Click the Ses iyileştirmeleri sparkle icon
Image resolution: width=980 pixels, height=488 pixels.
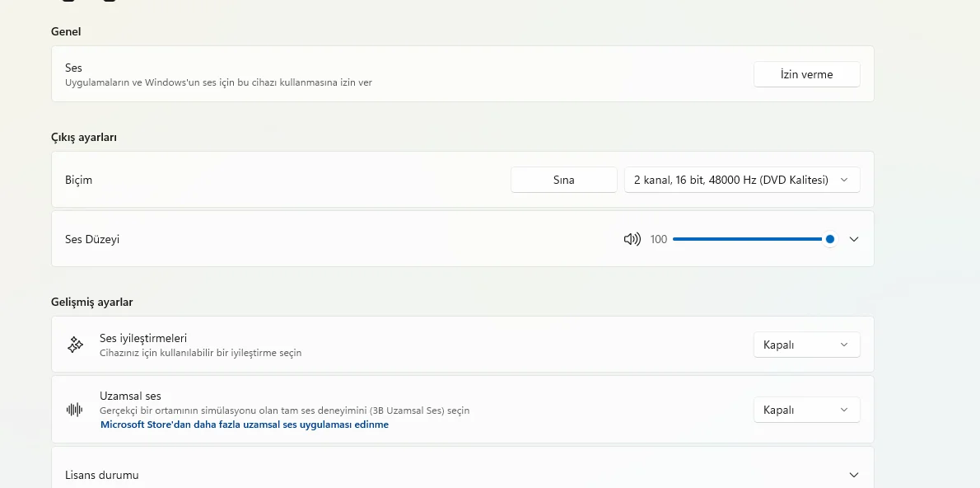[x=75, y=345]
